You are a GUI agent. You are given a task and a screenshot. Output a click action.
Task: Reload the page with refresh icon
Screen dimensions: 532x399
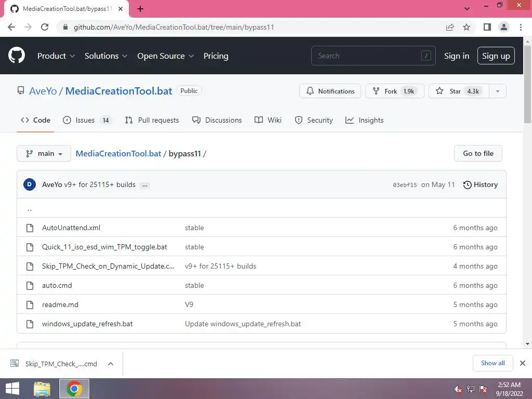point(45,27)
